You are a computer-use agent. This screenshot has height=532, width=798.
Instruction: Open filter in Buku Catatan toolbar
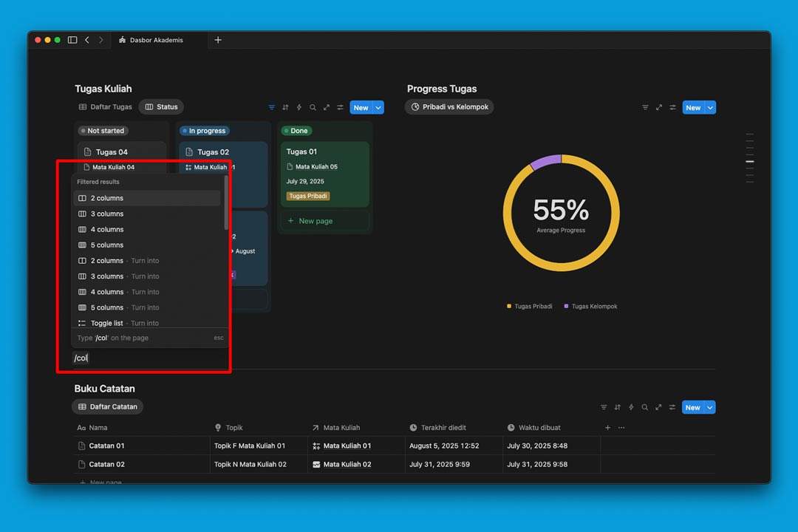click(604, 407)
